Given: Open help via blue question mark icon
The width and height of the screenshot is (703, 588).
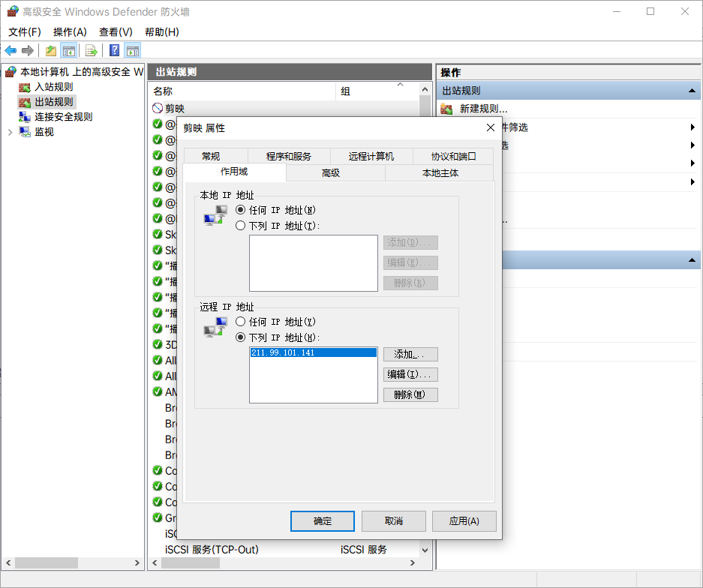Looking at the screenshot, I should 115,50.
